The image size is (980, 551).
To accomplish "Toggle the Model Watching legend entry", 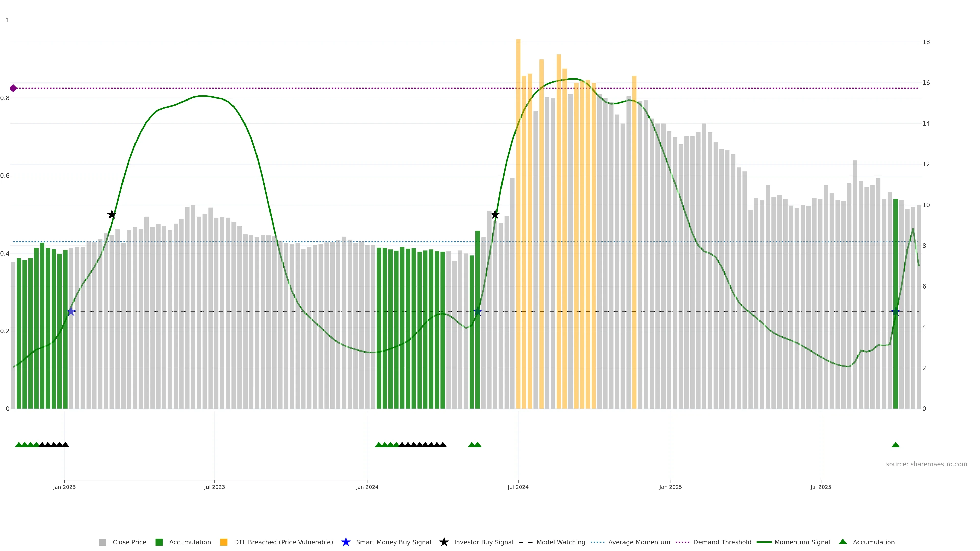I will pos(561,542).
